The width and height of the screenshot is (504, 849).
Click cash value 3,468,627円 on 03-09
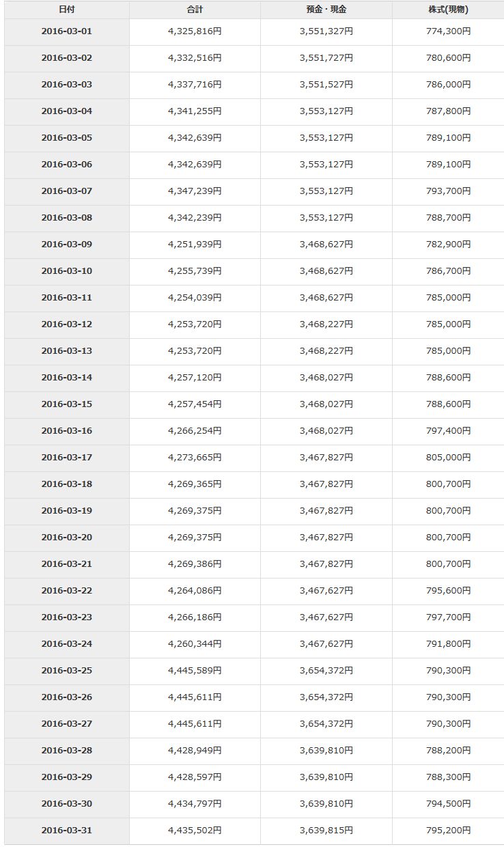pos(326,245)
